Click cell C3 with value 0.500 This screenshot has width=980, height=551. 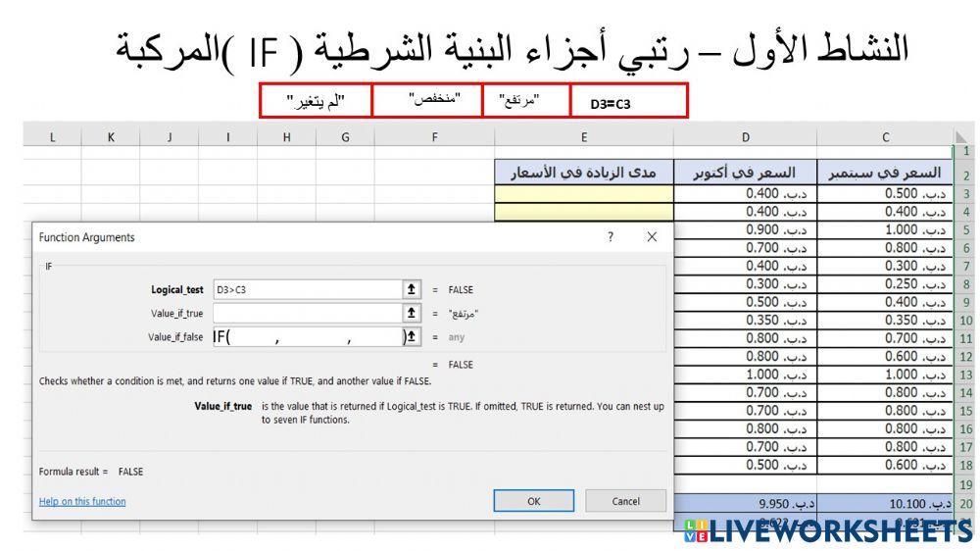click(x=885, y=194)
